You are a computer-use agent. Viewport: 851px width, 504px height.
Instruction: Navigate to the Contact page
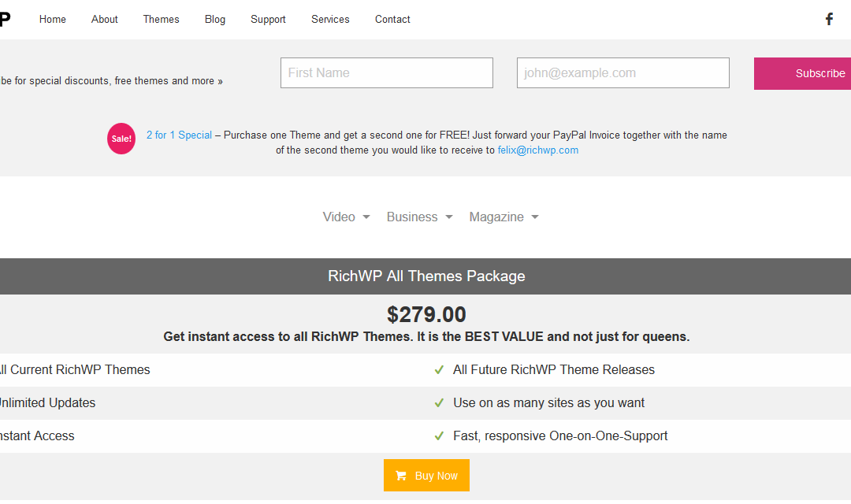pos(392,20)
